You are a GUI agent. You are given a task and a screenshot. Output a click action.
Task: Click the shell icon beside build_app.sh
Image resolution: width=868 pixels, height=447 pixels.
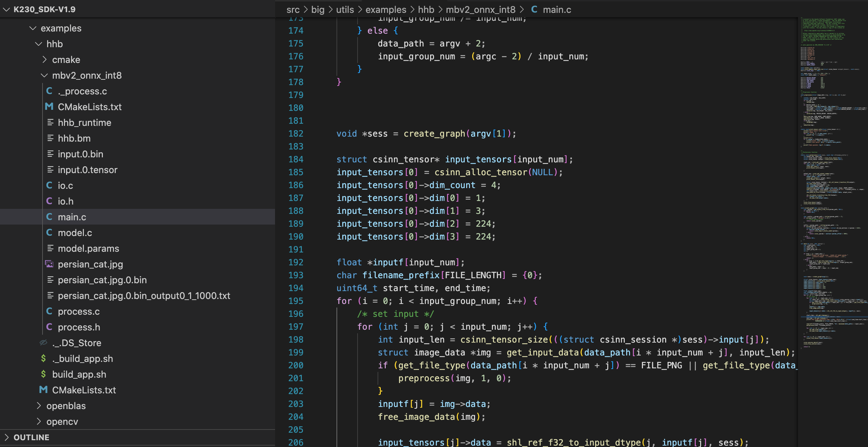(44, 374)
